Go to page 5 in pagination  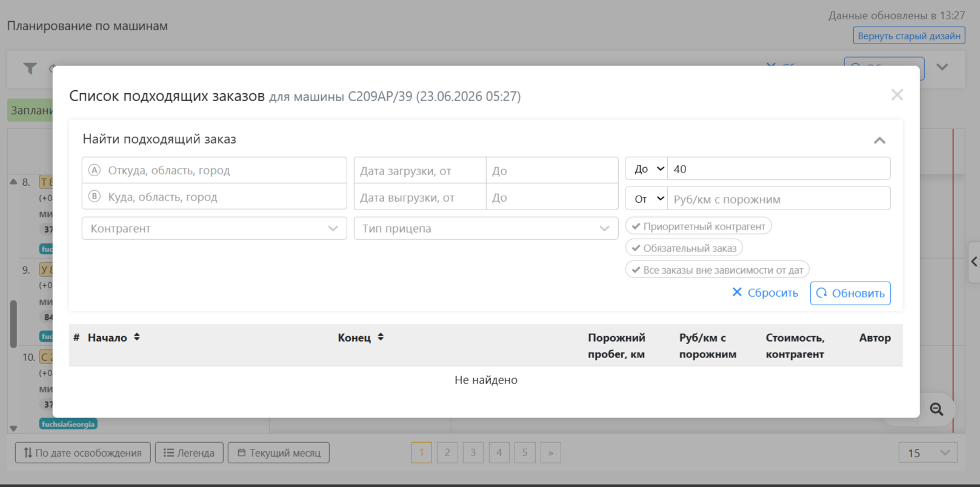pos(525,452)
